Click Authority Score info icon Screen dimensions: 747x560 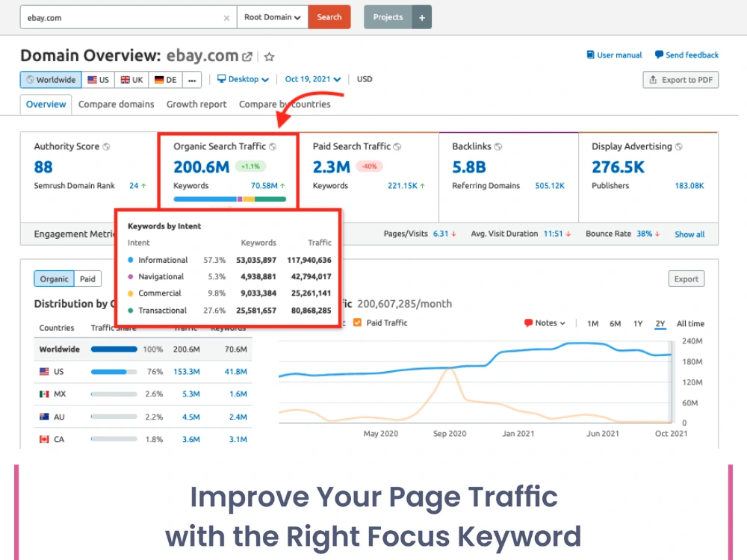pyautogui.click(x=106, y=146)
